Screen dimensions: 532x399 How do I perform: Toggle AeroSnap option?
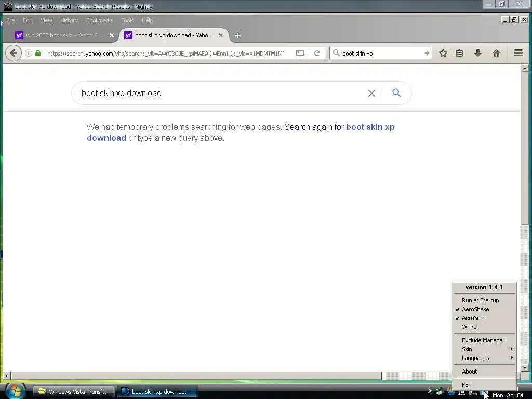pos(485,318)
